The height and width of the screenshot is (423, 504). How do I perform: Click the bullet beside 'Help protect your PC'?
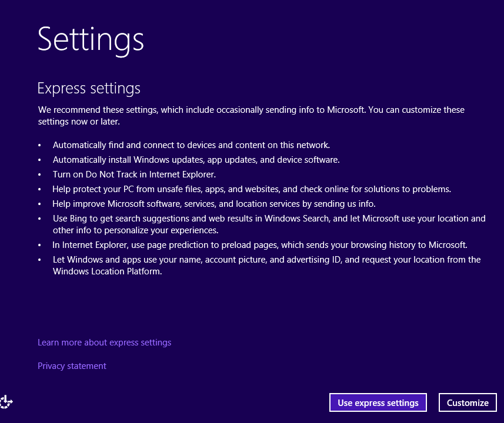[x=40, y=189]
